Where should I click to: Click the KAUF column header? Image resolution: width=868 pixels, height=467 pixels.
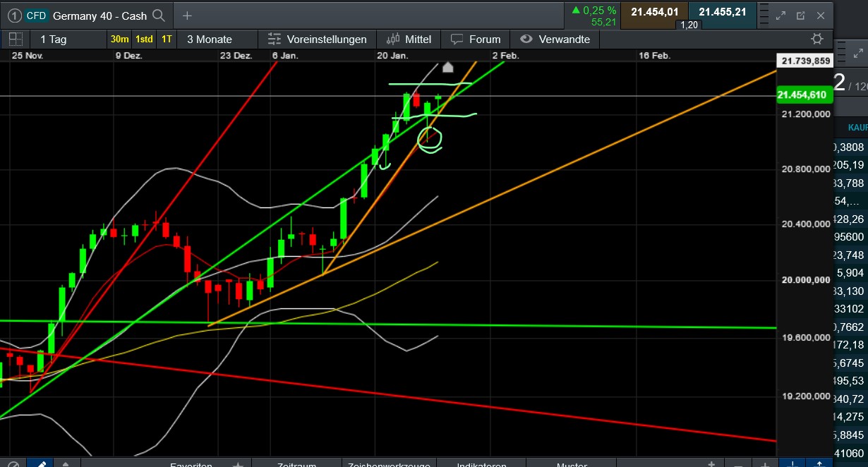[857, 128]
